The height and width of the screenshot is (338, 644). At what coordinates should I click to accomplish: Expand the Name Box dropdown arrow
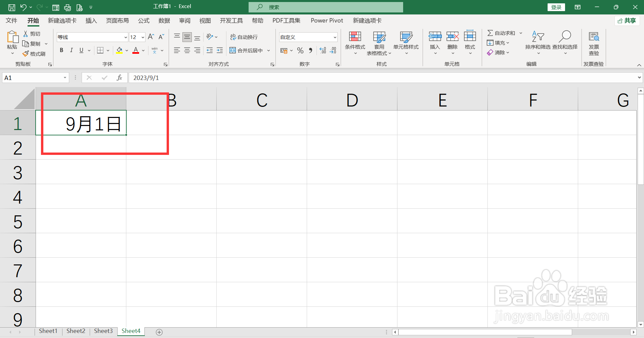65,78
